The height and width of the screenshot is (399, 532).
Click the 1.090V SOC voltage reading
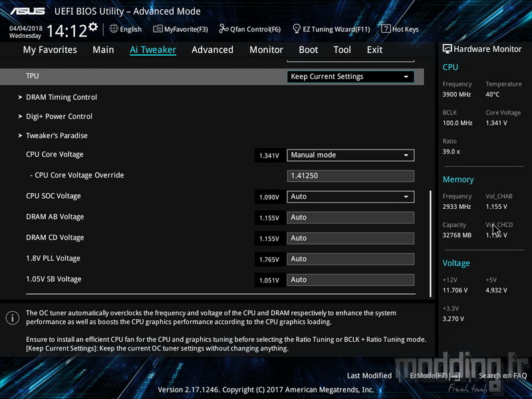point(269,197)
